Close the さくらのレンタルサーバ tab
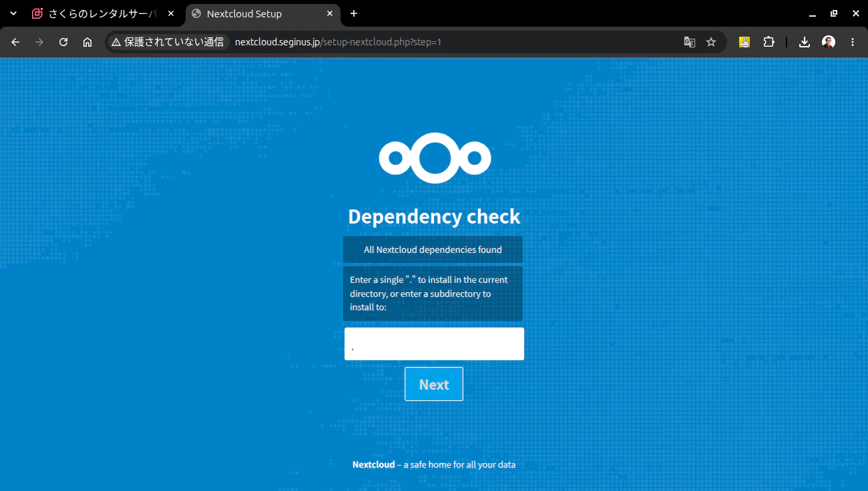868x491 pixels. coord(171,13)
